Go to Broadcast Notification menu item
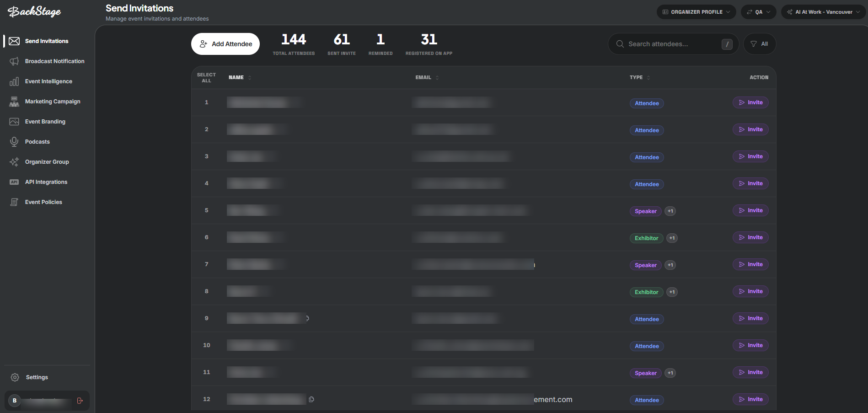Screen dimensions: 868x413 (x=55, y=61)
